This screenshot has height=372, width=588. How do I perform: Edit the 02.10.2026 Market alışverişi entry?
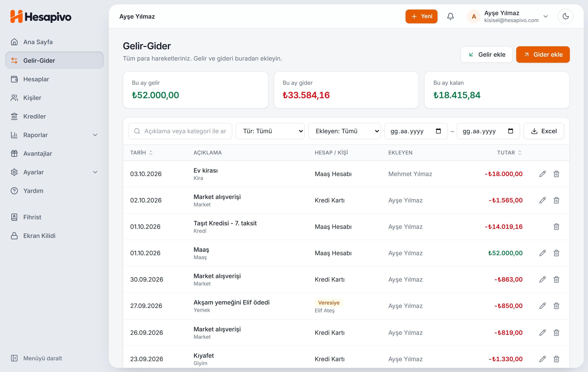click(542, 200)
